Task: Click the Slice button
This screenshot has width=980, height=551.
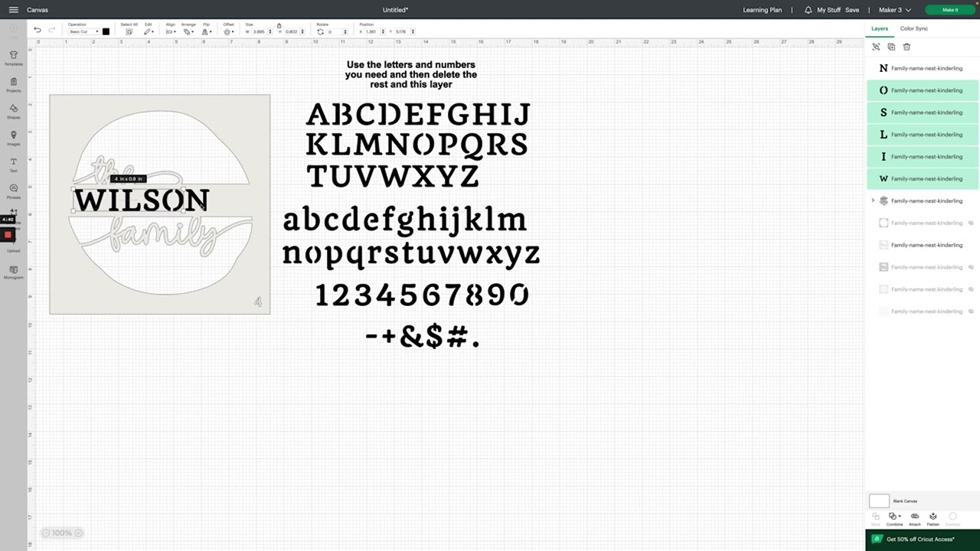Action: coord(876,519)
